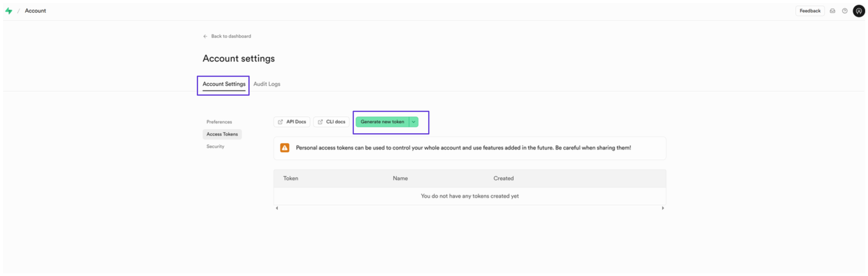Screen dimensions: 868x276
Task: Click 'You do not have any tokens' message
Action: click(x=469, y=196)
